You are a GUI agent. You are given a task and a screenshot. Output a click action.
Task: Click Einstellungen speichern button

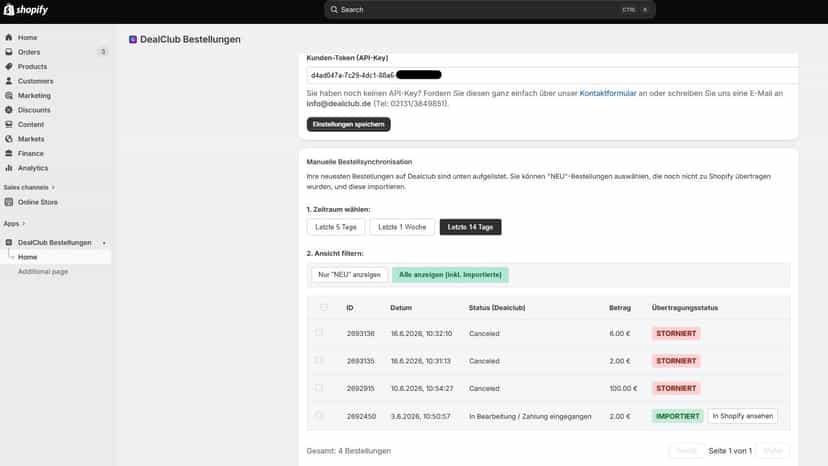coord(349,124)
